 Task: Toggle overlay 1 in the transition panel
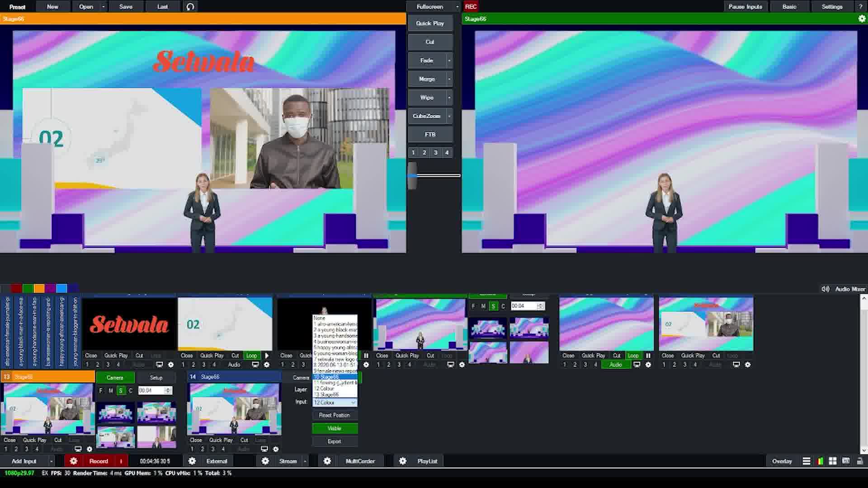coord(413,152)
